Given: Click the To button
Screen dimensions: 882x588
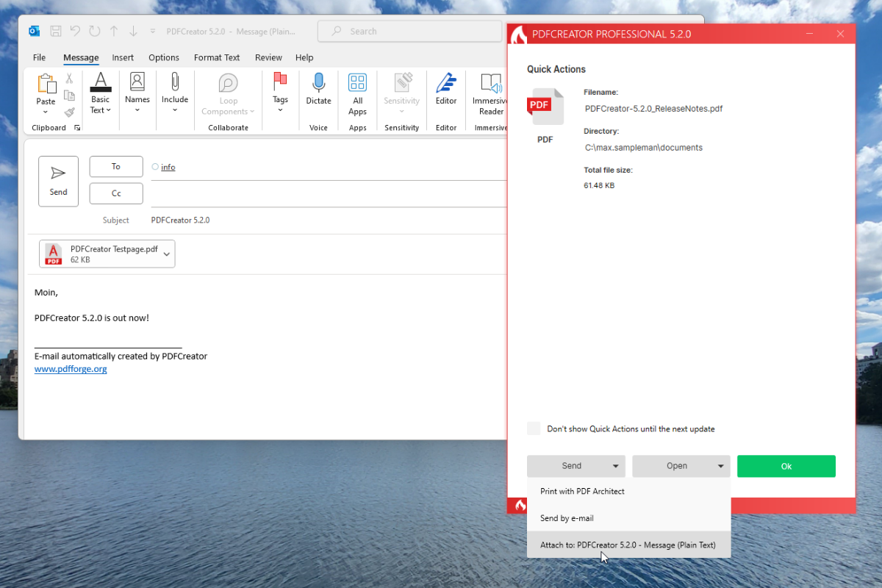Looking at the screenshot, I should pos(116,167).
